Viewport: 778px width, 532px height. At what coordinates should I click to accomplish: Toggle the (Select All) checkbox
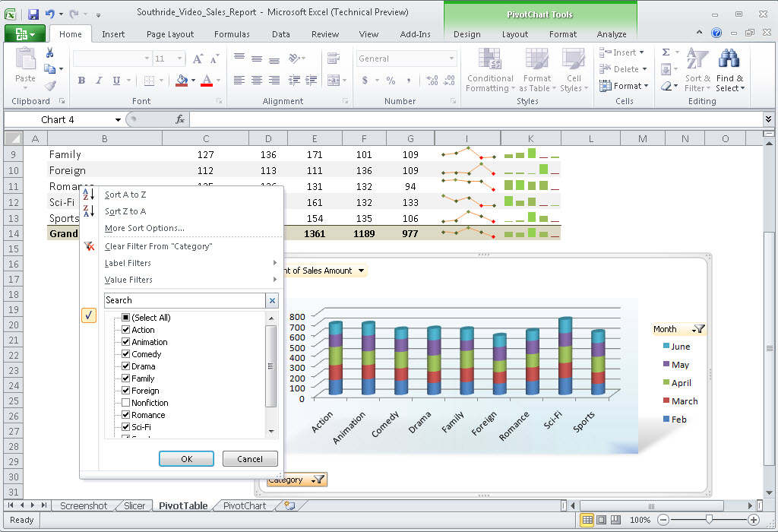click(126, 317)
